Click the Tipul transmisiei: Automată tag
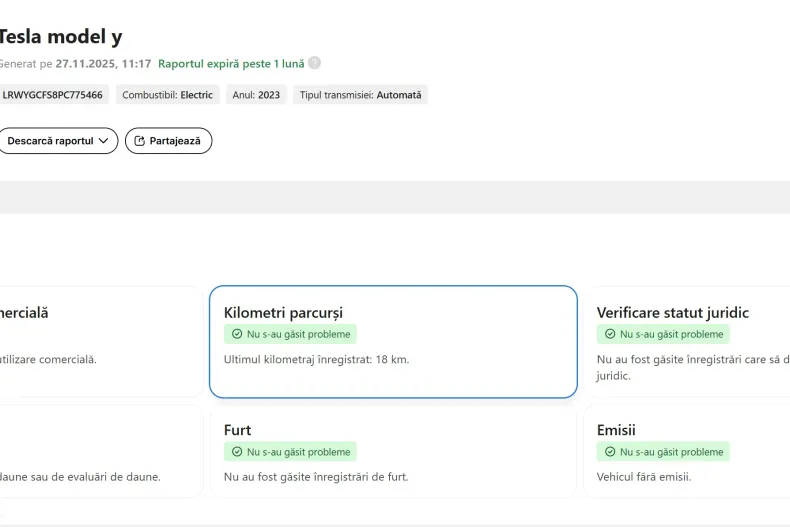This screenshot has height=527, width=790. click(360, 95)
